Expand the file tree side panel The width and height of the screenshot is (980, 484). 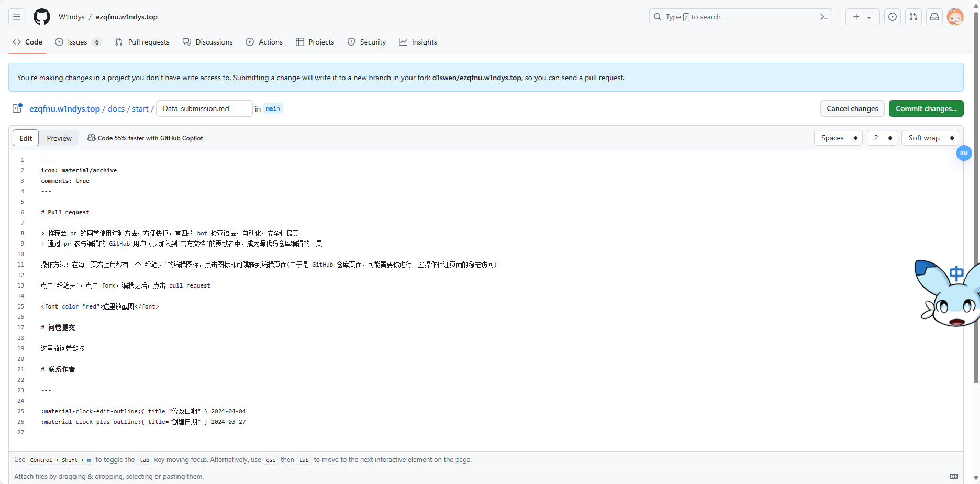pos(17,108)
